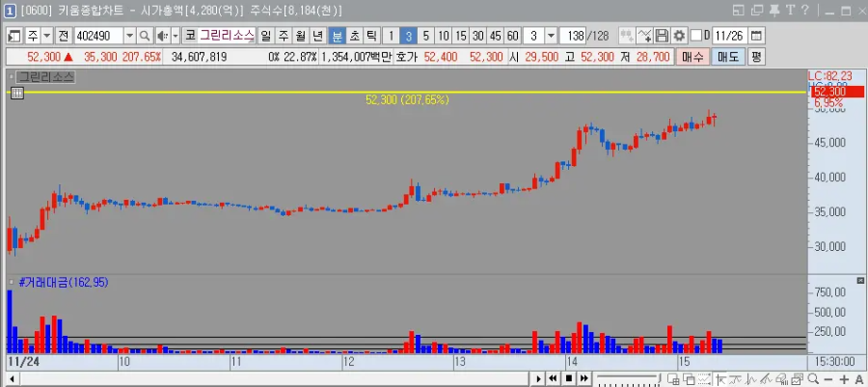Image resolution: width=868 pixels, height=387 pixels.
Task: Select the 틱 tick chart period
Action: [371, 36]
